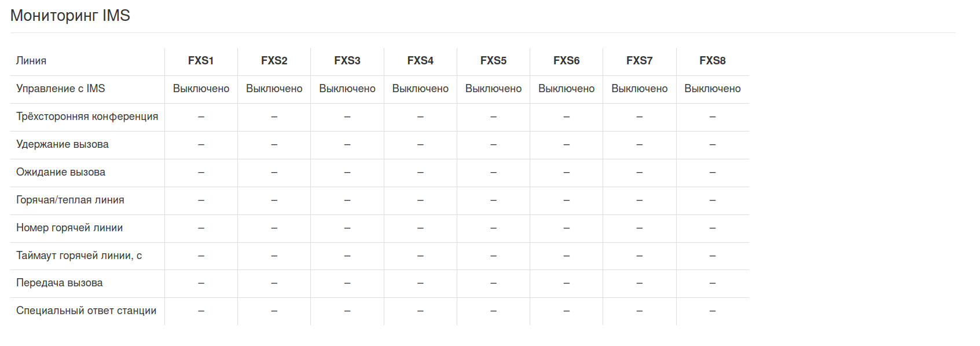
Task: Click the FXS2 column header
Action: [274, 61]
